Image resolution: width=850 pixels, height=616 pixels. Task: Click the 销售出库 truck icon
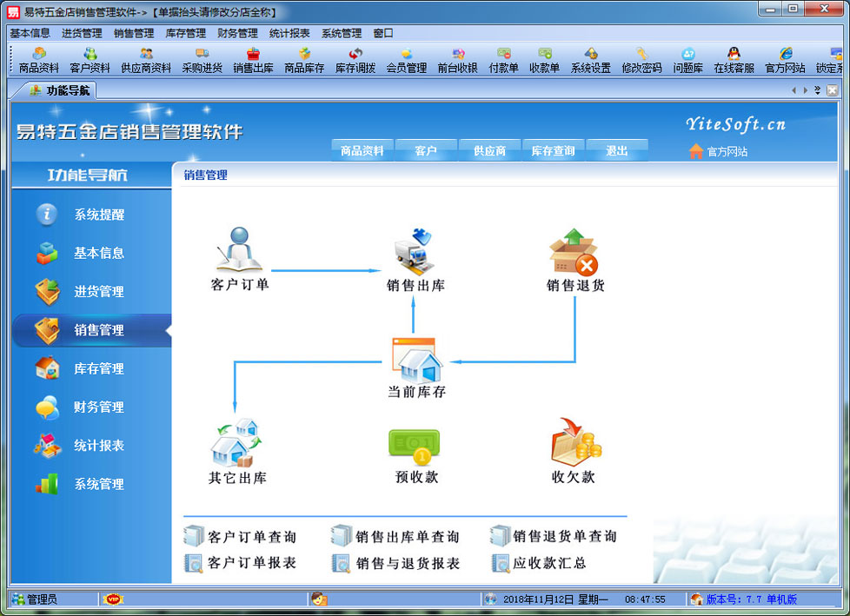coord(414,250)
